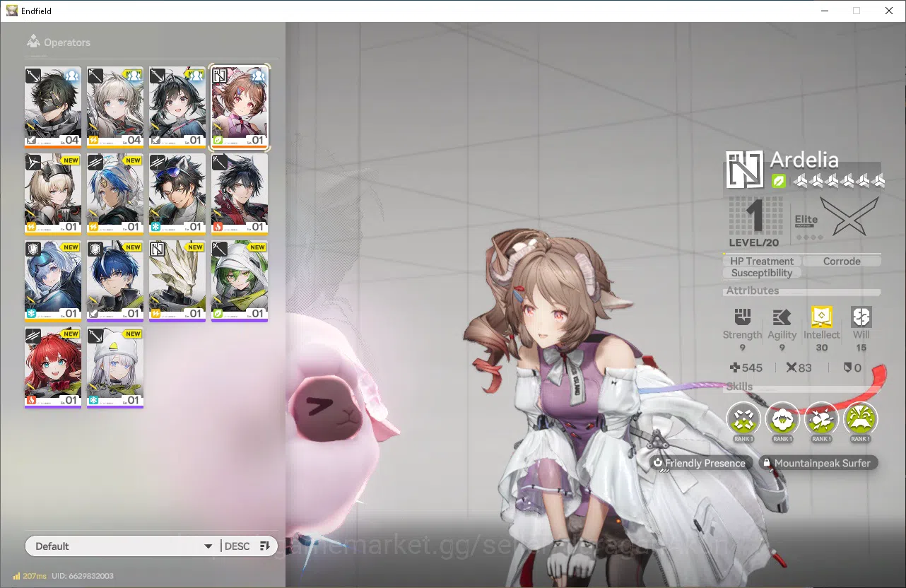Click the Ardelia name heading

point(804,159)
